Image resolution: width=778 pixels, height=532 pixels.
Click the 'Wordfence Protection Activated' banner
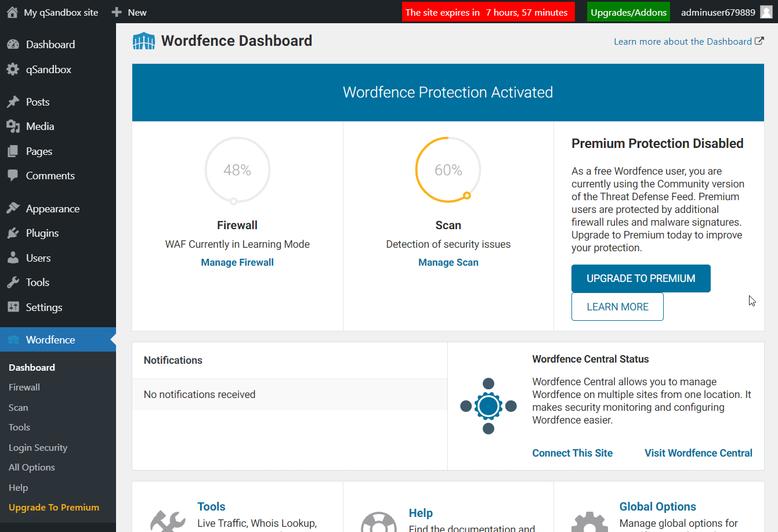448,92
